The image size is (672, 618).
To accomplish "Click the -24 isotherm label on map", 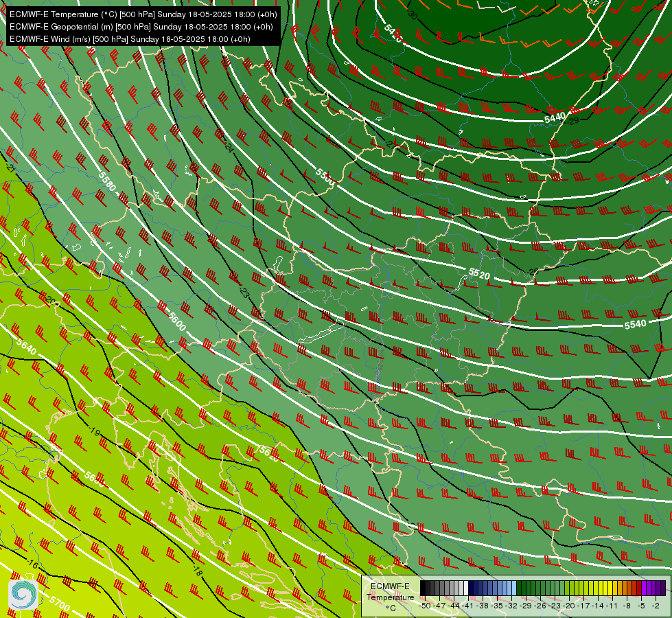I will coord(229,148).
